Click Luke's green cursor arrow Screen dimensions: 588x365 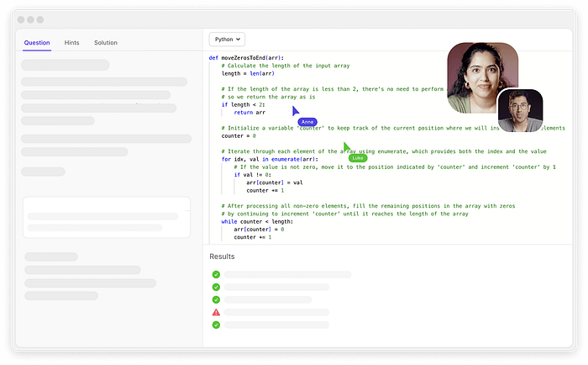pos(346,146)
